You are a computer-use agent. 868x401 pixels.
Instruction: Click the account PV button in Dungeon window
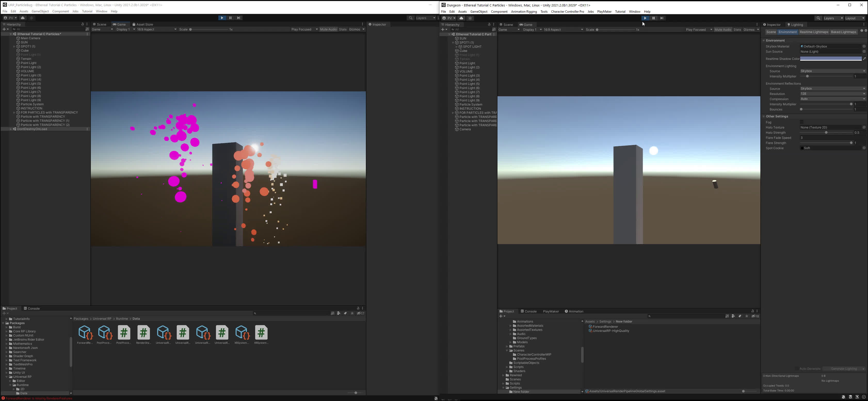coord(449,18)
